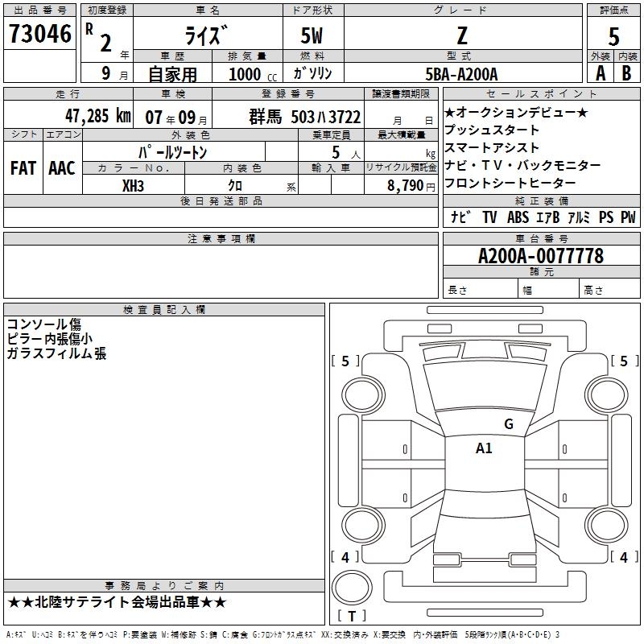Click the seating capacity 5 人
The width and height of the screenshot is (644, 644).
point(345,153)
